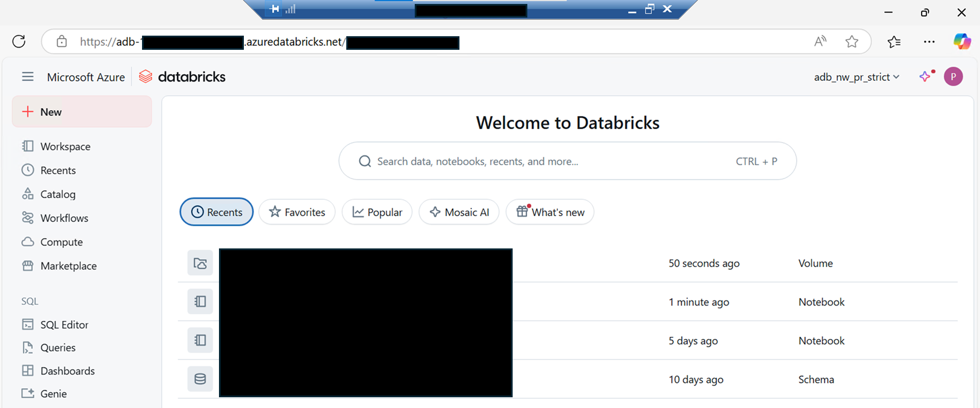Click the search magnifier icon
This screenshot has width=980, height=408.
[366, 161]
